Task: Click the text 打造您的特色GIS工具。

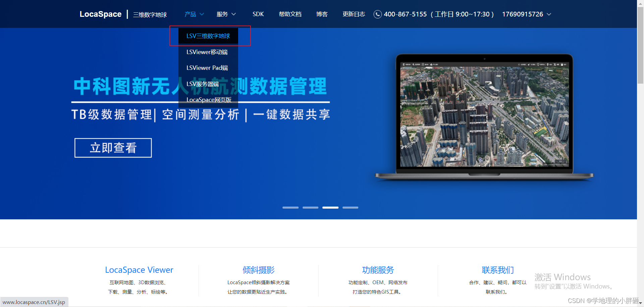Action: coord(378,292)
